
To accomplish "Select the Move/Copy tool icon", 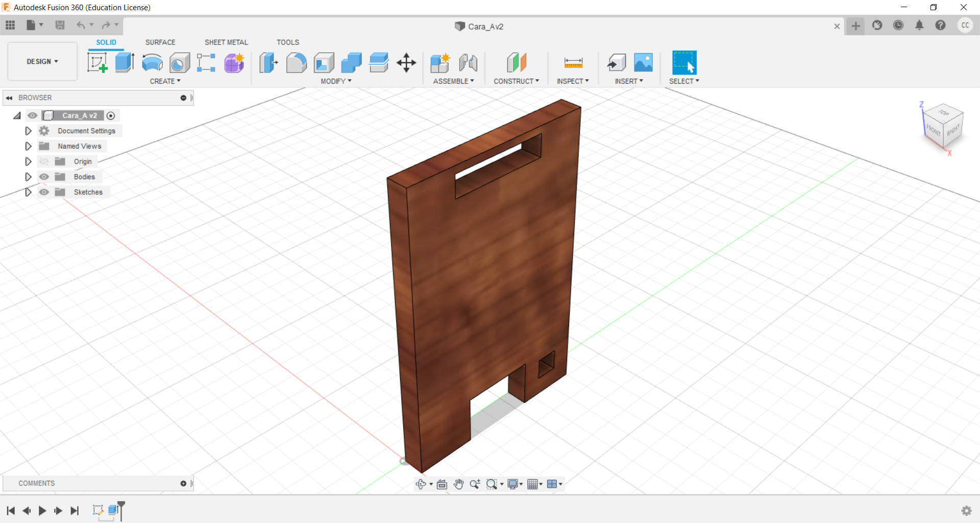I will click(406, 63).
